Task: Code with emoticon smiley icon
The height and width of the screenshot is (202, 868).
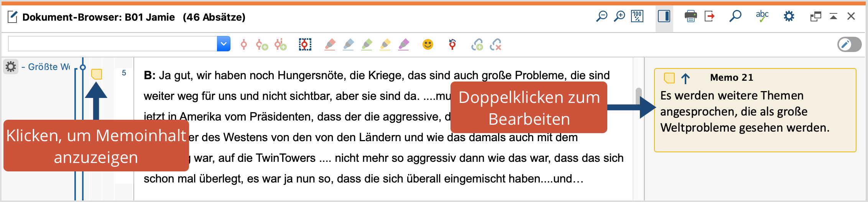Action: click(428, 45)
